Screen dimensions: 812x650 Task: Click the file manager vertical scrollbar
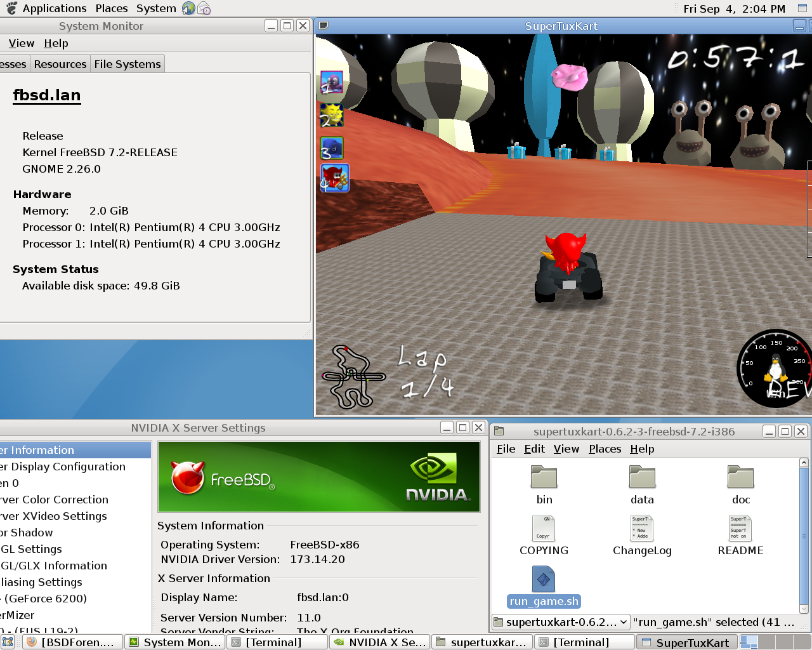tap(804, 535)
